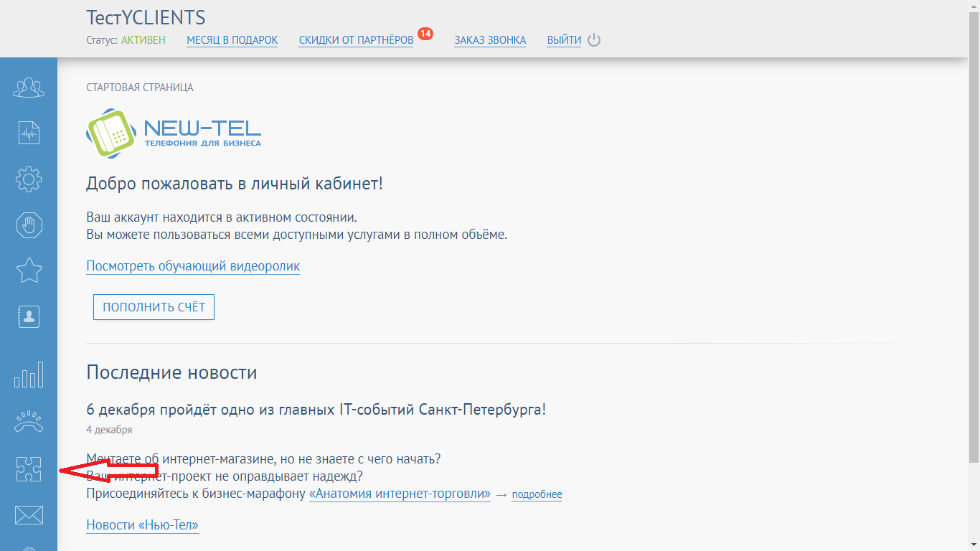This screenshot has width=980, height=551.
Task: Open the audio file sidebar icon
Action: point(29,133)
